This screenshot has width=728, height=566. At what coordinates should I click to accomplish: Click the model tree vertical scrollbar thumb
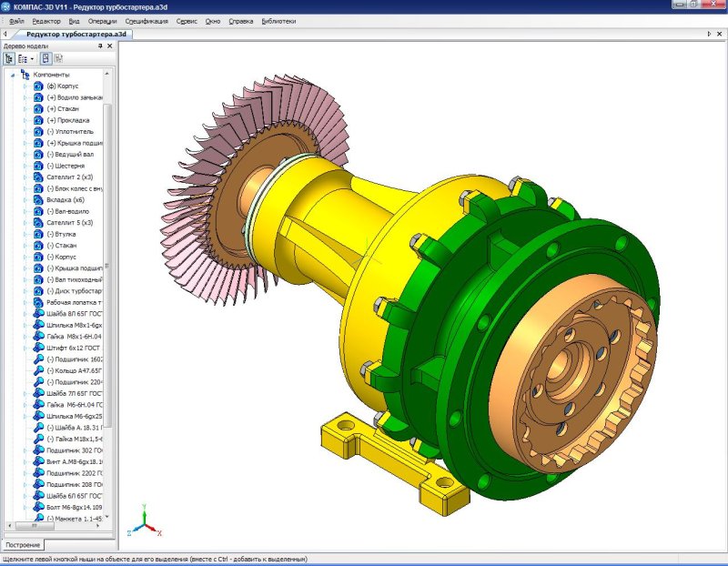click(x=107, y=266)
